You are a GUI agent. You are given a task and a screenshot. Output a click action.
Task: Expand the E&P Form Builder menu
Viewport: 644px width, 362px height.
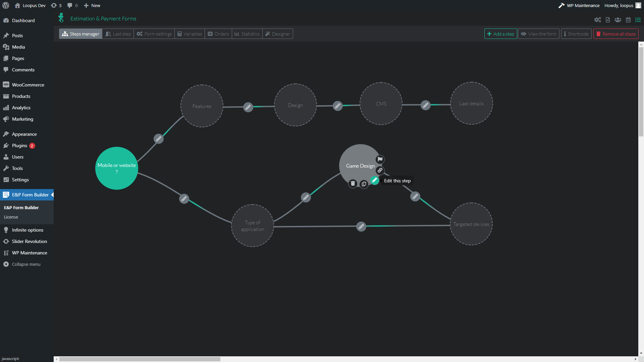(x=29, y=194)
